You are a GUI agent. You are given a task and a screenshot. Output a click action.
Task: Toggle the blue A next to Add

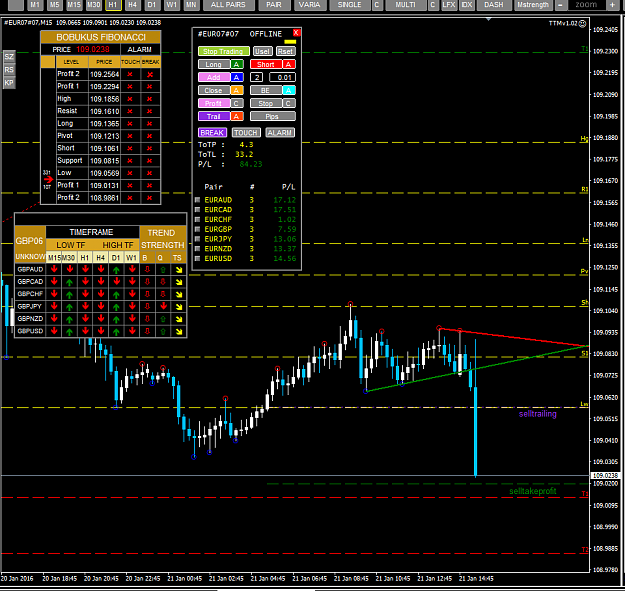point(237,77)
